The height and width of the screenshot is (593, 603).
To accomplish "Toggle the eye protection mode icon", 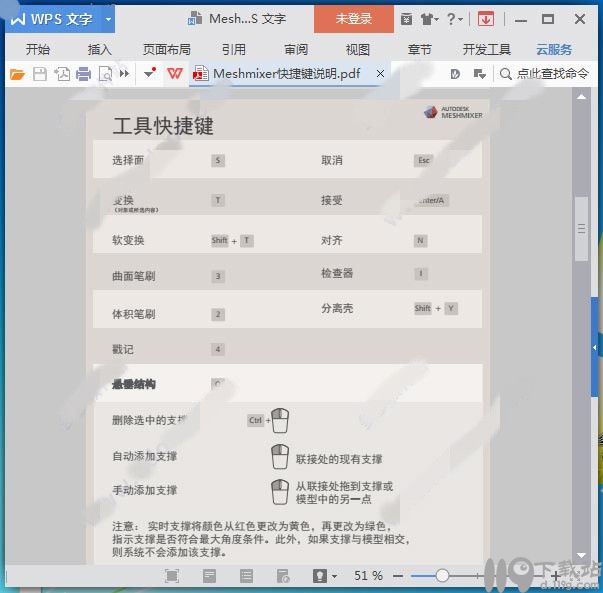I will pyautogui.click(x=320, y=576).
